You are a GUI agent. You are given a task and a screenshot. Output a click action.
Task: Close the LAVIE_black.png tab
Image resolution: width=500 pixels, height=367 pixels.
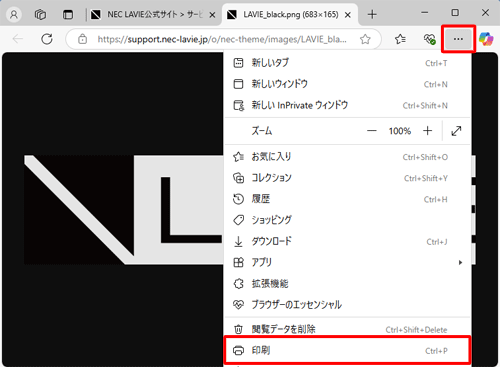(348, 15)
